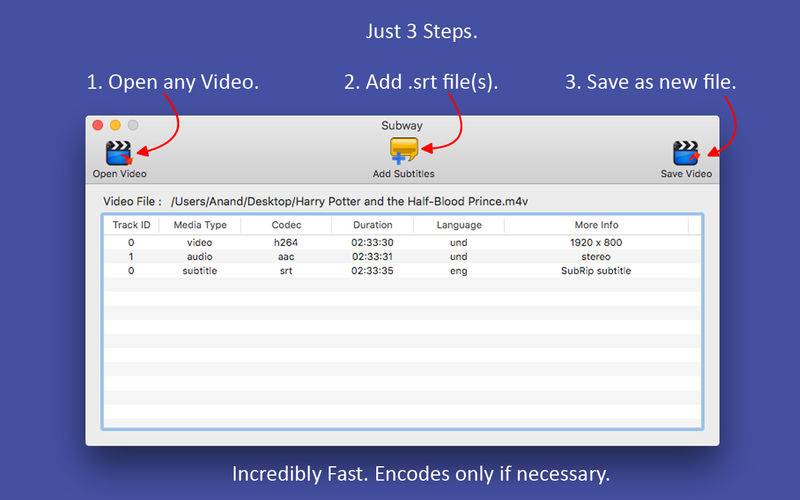Click the srt codec cell

[x=286, y=271]
